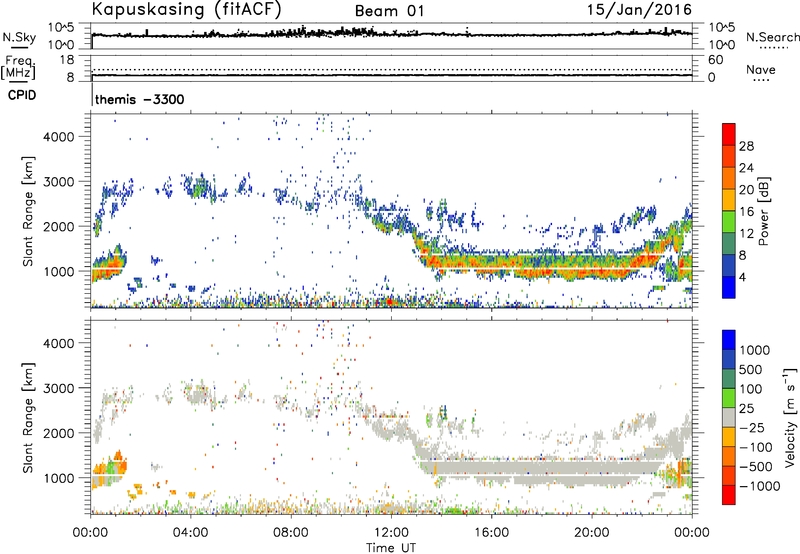Click the blue bottom segment of the power colorbar
The height and width of the screenshot is (554, 800).
(729, 287)
